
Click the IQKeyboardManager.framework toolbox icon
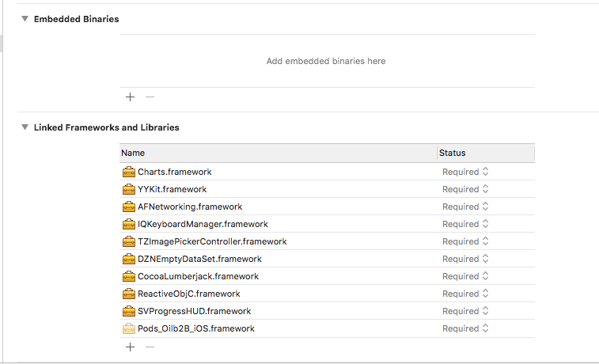point(129,224)
